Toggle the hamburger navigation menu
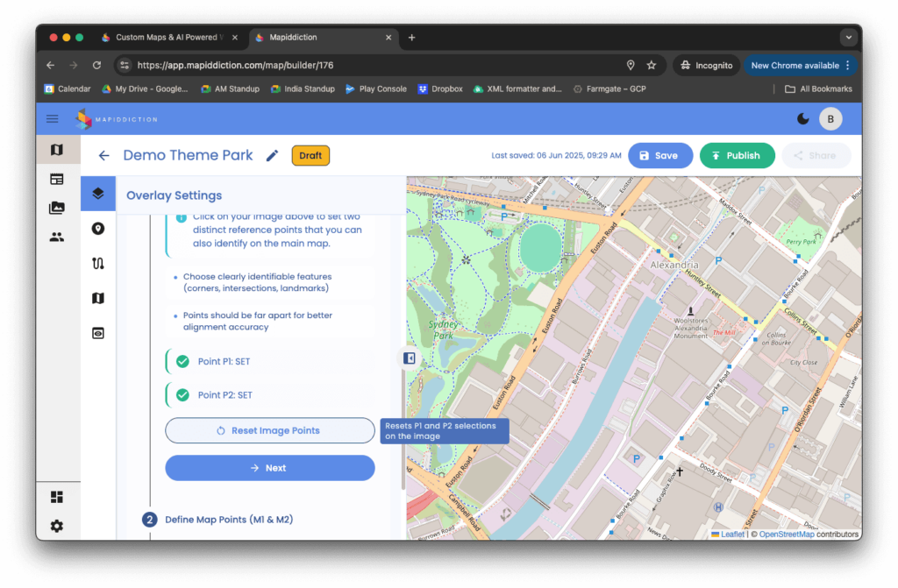898x588 pixels. click(53, 119)
